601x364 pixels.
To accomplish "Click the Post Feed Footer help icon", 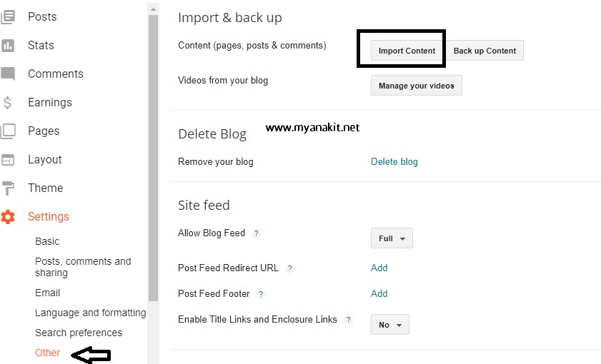I will [x=262, y=294].
